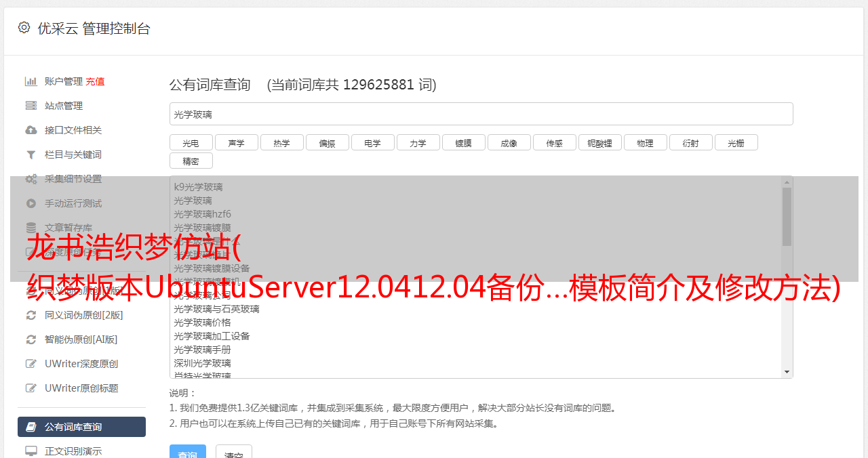Click the 智能伪原创[AI版] refresh icon

tap(31, 339)
